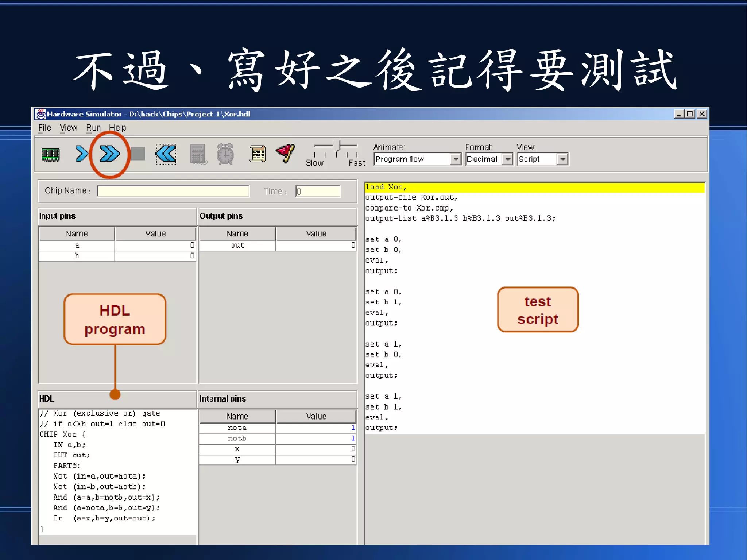747x560 pixels.
Task: Click the Single Step arrow icon
Action: 82,154
